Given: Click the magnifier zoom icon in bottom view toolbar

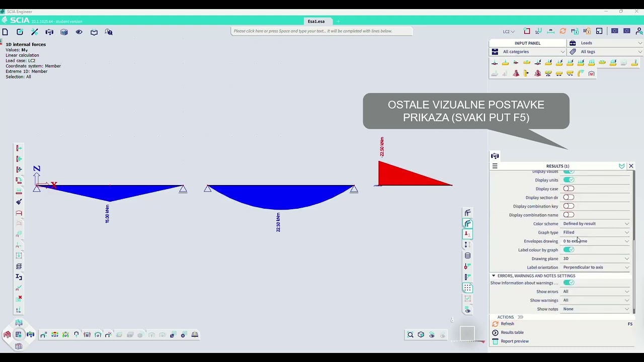Looking at the screenshot, I should pyautogui.click(x=411, y=335).
